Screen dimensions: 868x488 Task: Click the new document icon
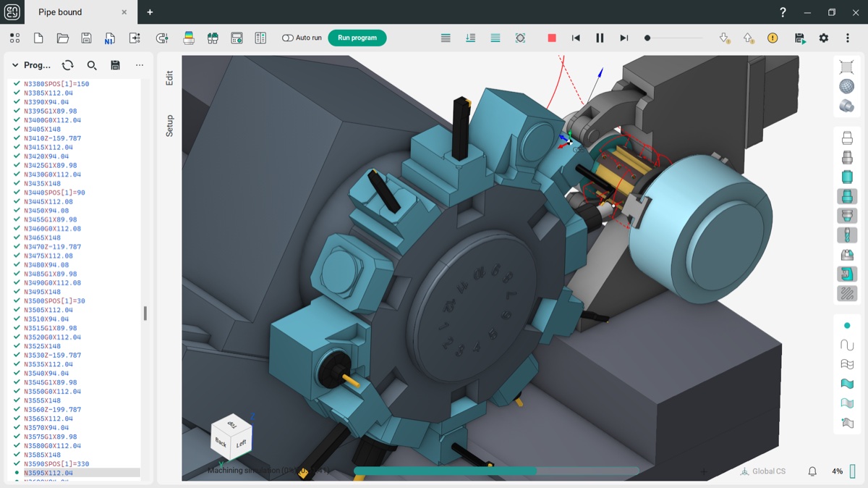coord(39,38)
